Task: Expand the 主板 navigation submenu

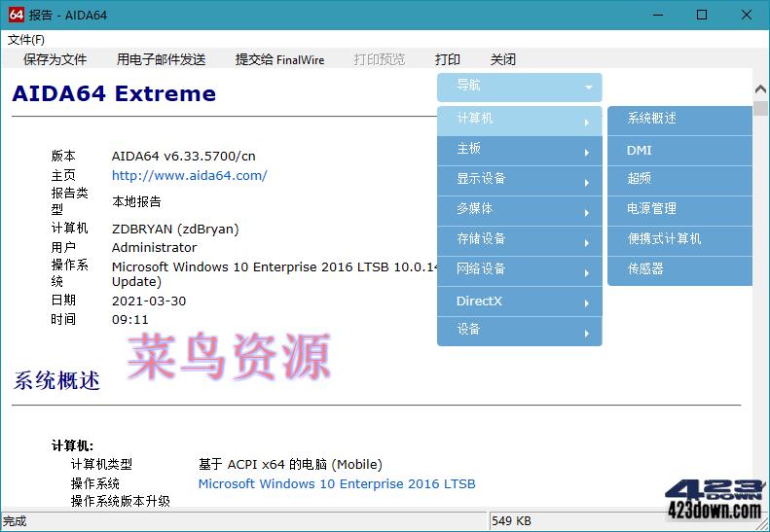Action: (520, 151)
